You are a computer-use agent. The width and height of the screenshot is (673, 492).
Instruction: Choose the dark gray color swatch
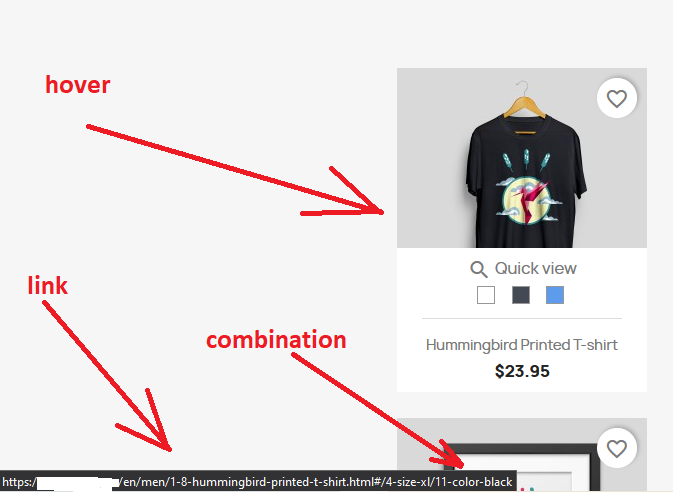[x=521, y=295]
